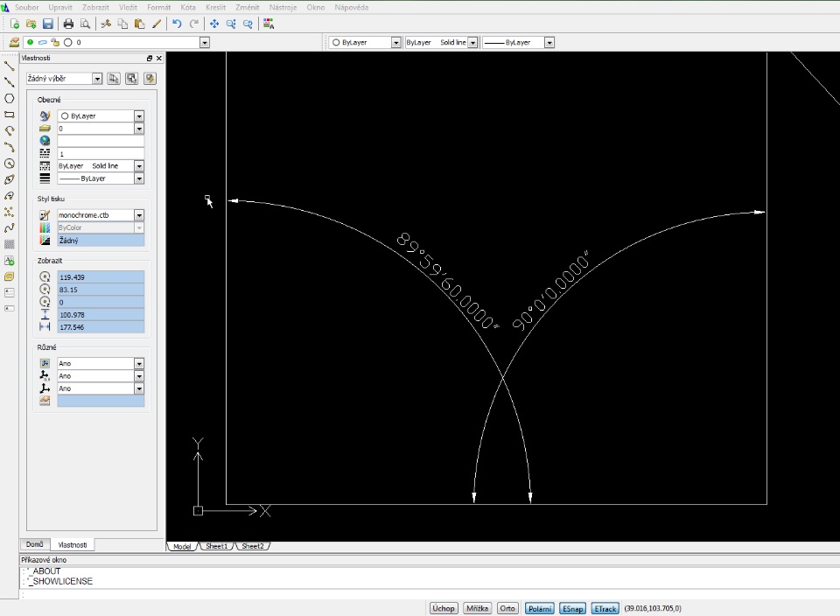Expand the Žádný výběr selection dropdown
The width and height of the screenshot is (840, 616).
(98, 79)
